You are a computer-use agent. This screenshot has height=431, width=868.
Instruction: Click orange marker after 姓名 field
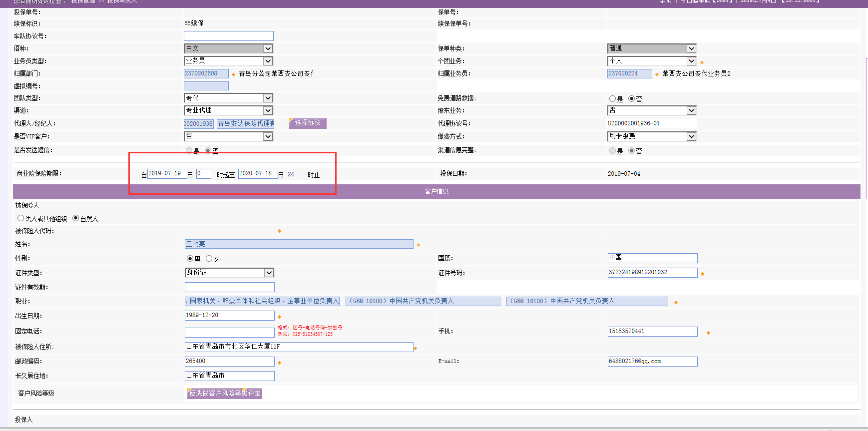point(418,245)
